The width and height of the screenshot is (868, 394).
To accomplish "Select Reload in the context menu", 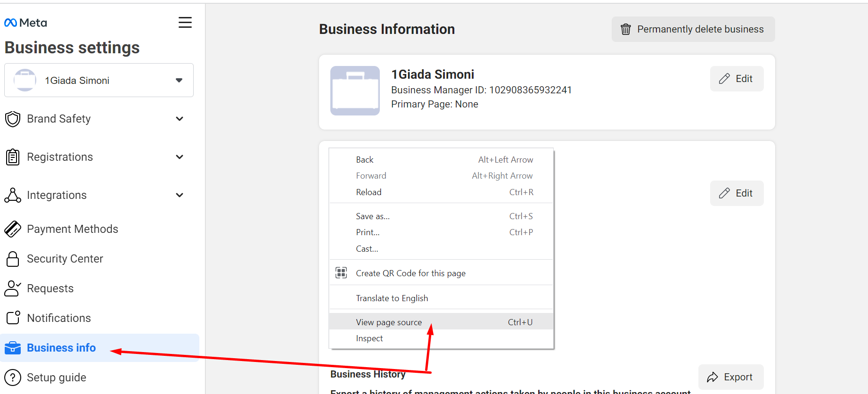I will point(441,192).
